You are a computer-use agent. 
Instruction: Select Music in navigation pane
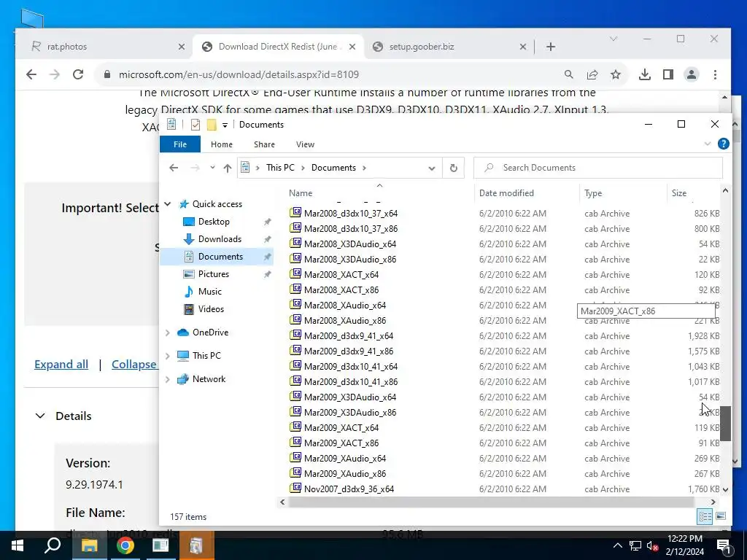click(x=209, y=292)
